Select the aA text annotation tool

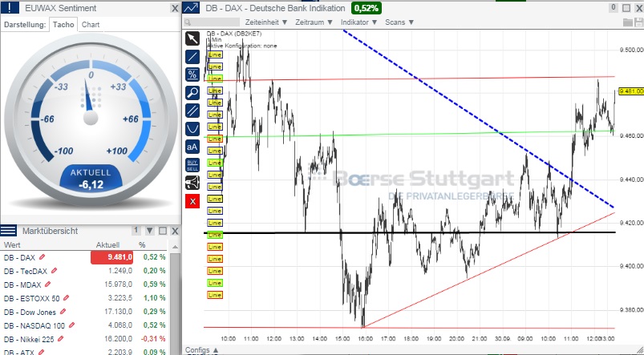(192, 147)
